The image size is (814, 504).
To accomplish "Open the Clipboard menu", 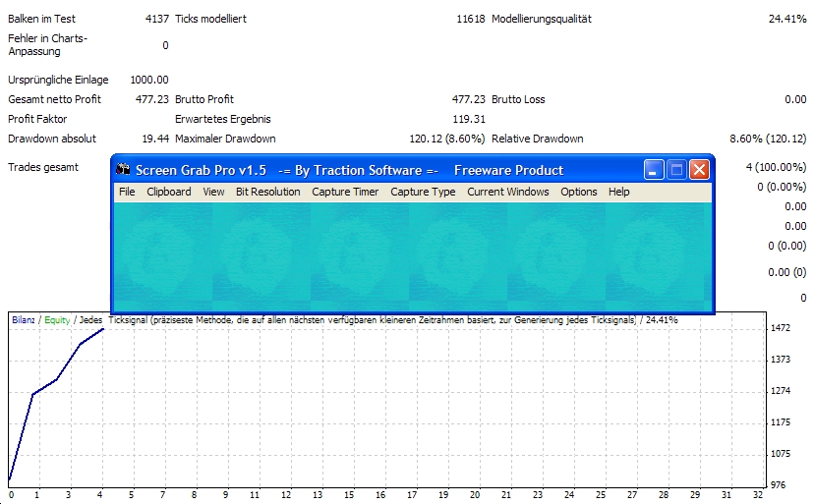I will coord(169,192).
